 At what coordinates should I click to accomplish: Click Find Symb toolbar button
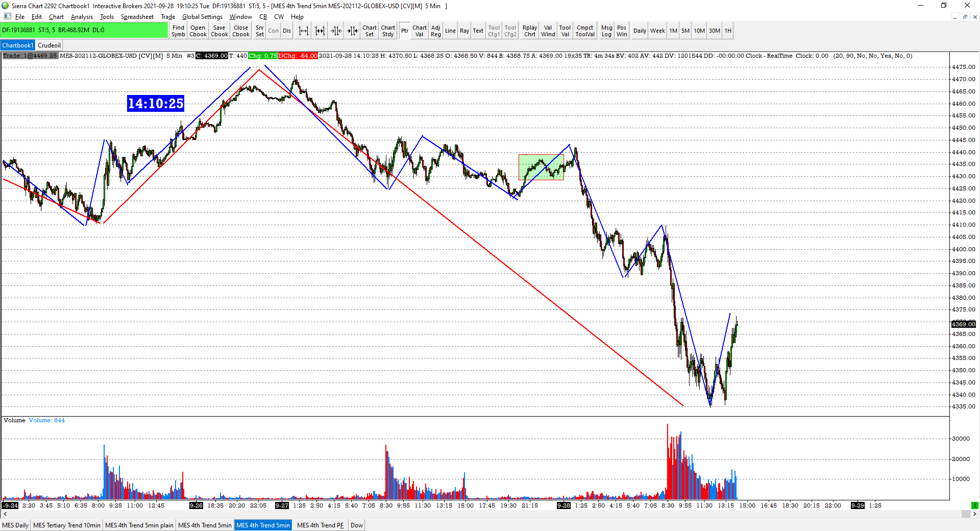click(178, 31)
